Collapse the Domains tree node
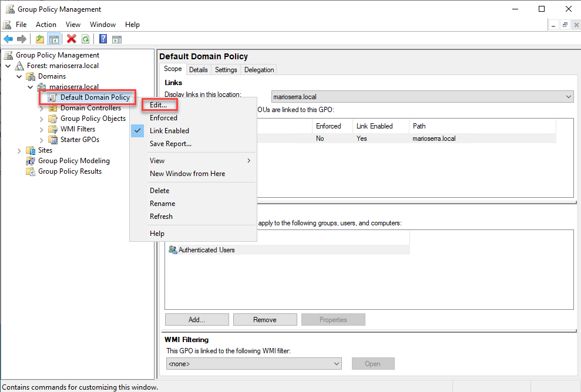 pyautogui.click(x=19, y=77)
